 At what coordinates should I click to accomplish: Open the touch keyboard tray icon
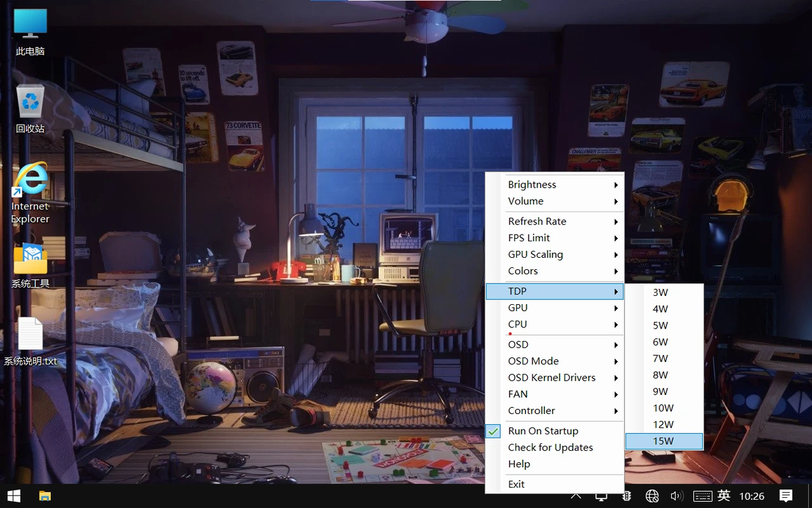[702, 496]
